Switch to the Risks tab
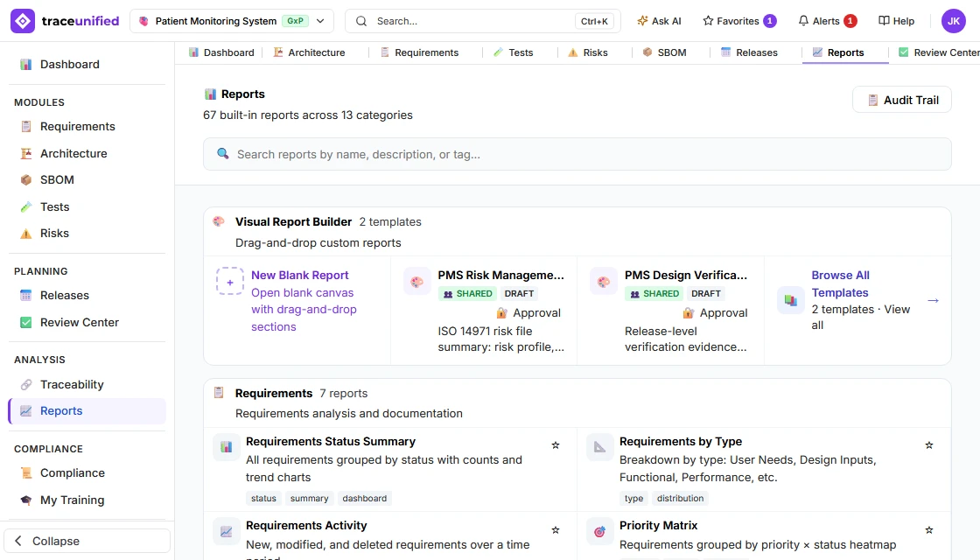Image resolution: width=980 pixels, height=560 pixels. (587, 52)
